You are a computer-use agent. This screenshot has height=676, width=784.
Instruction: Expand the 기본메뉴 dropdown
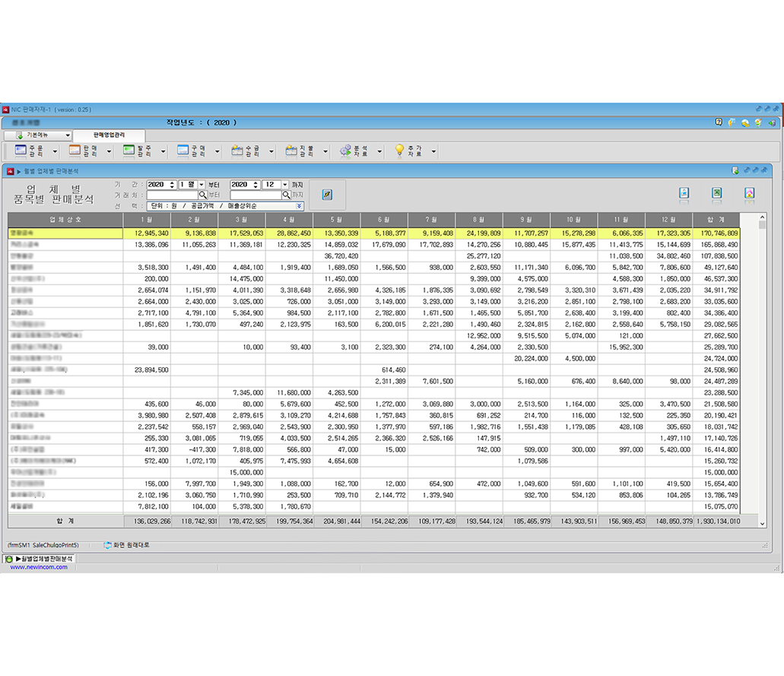click(38, 135)
